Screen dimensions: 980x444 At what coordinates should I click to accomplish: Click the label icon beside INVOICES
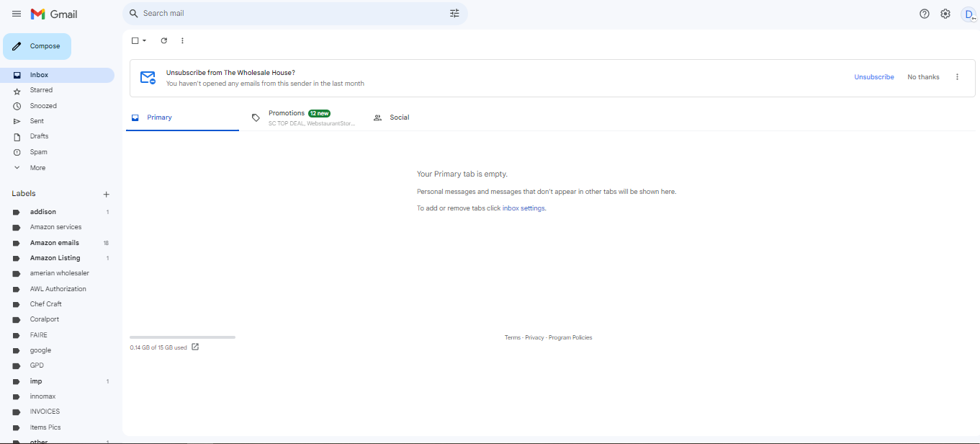pos(17,412)
